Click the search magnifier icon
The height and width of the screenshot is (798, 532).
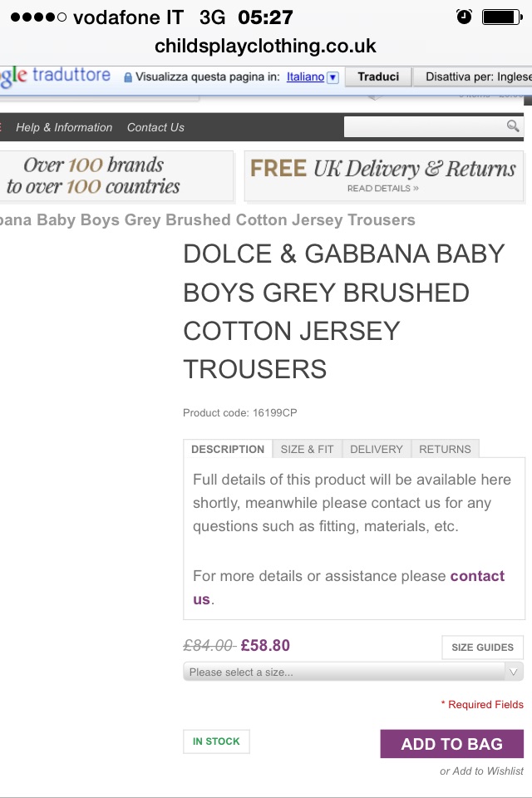514,126
